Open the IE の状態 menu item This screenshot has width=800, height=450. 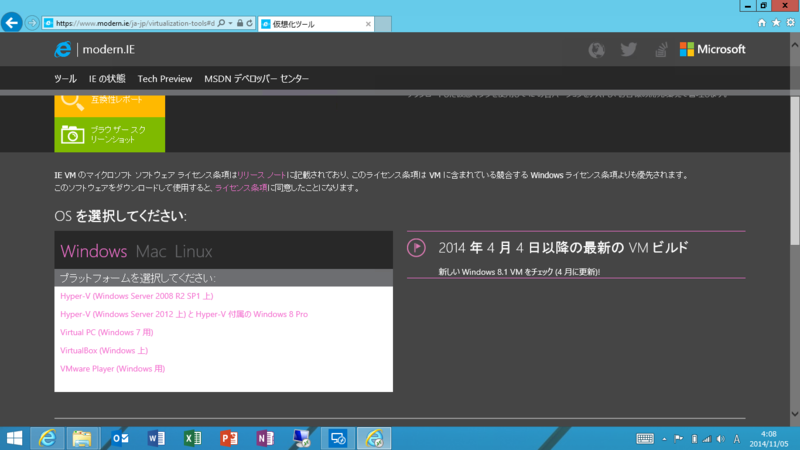coord(107,79)
